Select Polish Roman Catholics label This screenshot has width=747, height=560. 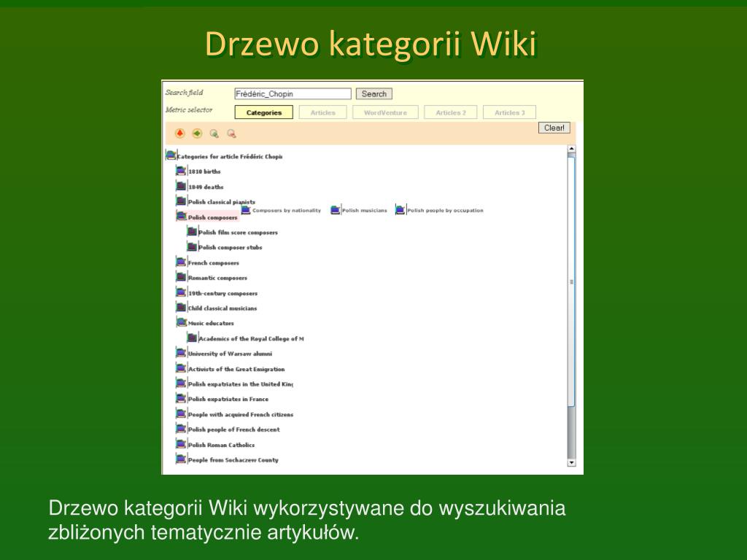222,445
